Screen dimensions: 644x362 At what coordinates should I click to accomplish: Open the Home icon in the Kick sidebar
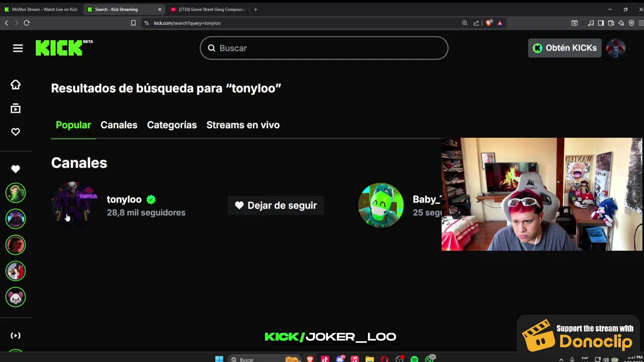coord(16,84)
